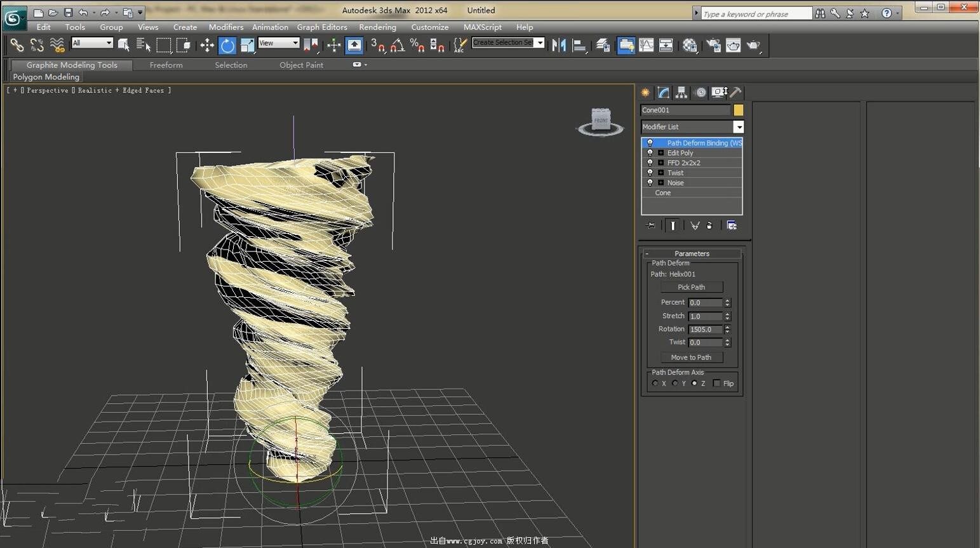
Task: Expand the FFD 2x2x2 modifier sub-objects
Action: pos(661,163)
